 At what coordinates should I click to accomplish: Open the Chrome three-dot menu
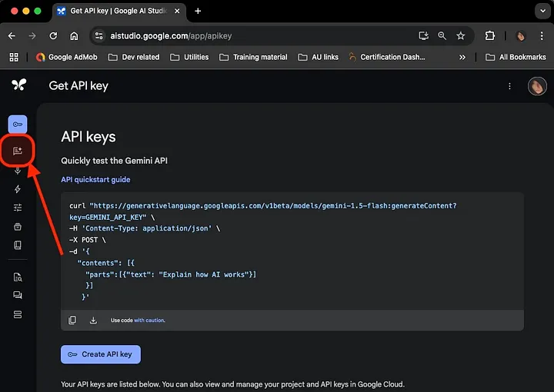point(542,35)
